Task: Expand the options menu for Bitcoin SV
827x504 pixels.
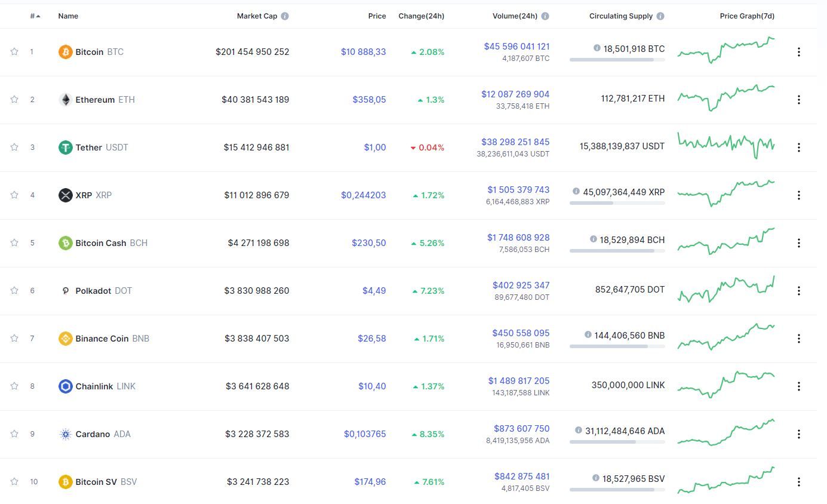Action: tap(798, 482)
